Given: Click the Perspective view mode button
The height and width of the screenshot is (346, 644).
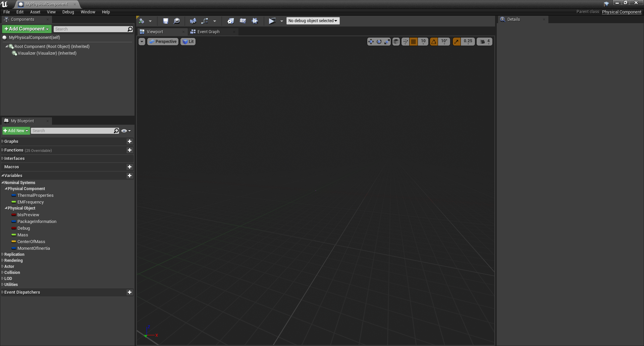Looking at the screenshot, I should click(x=163, y=42).
